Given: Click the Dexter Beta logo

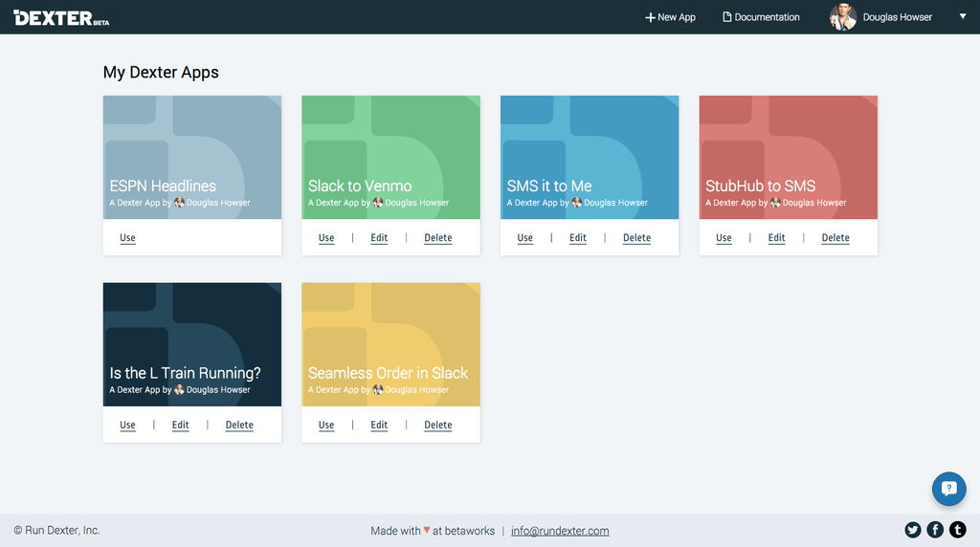Looking at the screenshot, I should pyautogui.click(x=61, y=18).
